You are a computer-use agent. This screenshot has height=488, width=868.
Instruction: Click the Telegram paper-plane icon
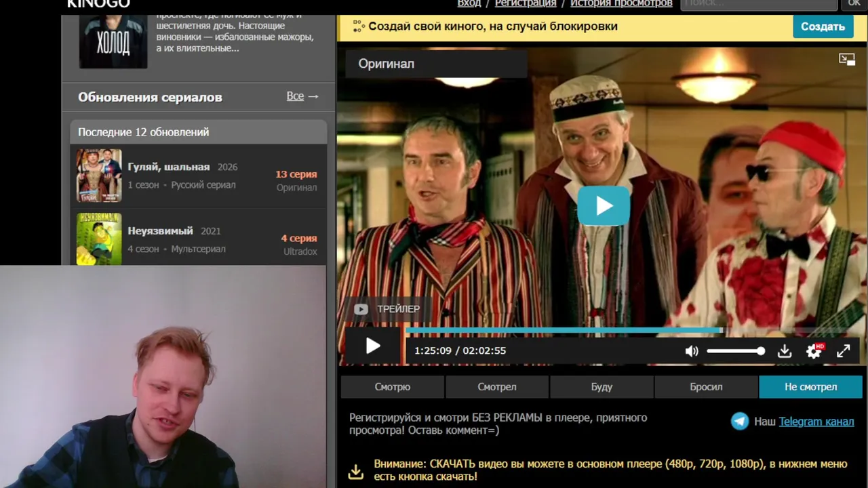pyautogui.click(x=740, y=422)
